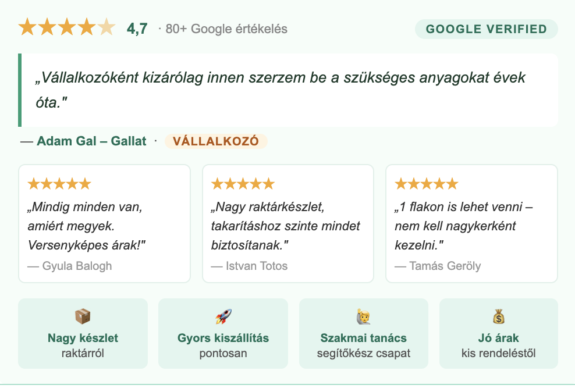Screen dimensions: 575x392
Task: Open the 80+ Google értékelés link
Action: (x=226, y=29)
